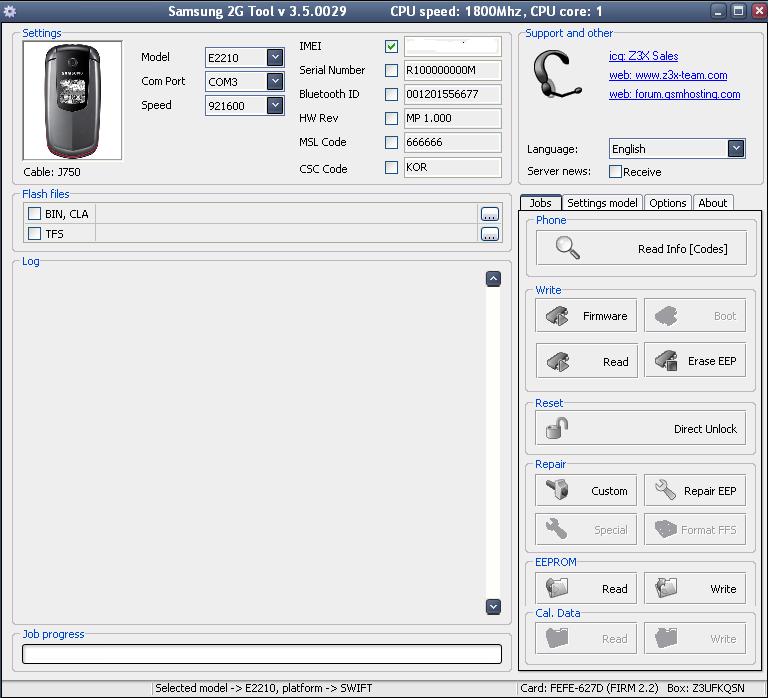The image size is (768, 698).
Task: Click the Custom repair tool icon
Action: click(x=557, y=490)
